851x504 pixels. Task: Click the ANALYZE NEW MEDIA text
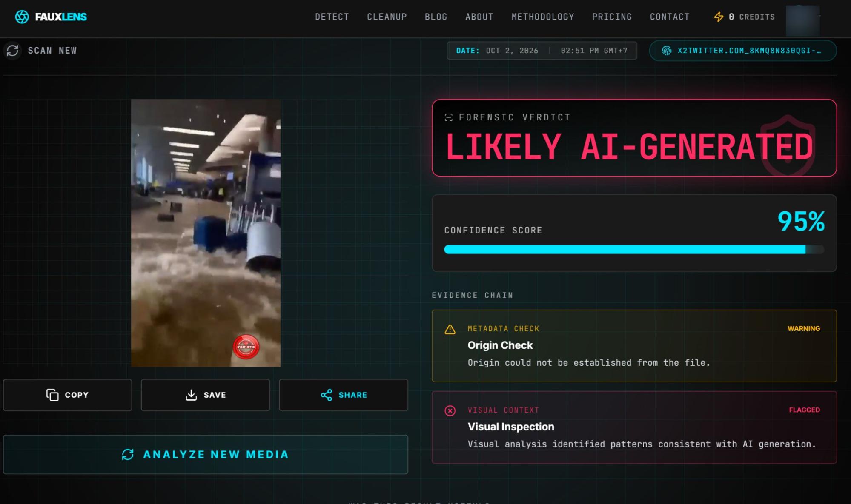(x=216, y=454)
